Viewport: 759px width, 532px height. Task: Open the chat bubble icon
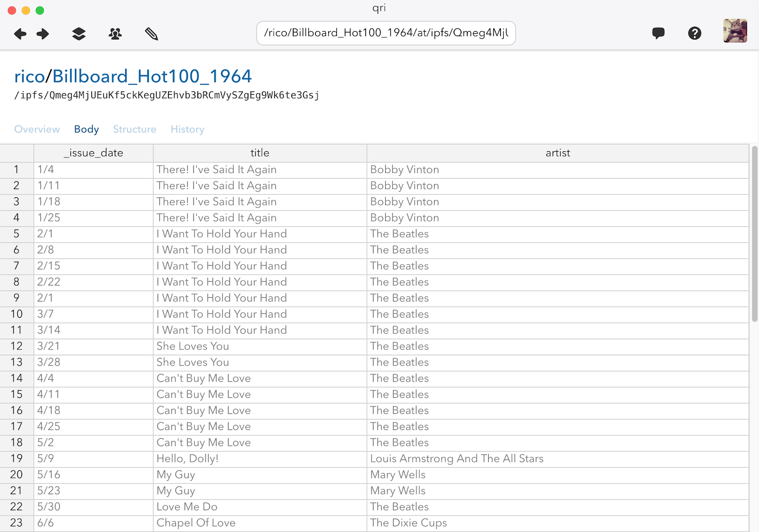[x=658, y=33]
